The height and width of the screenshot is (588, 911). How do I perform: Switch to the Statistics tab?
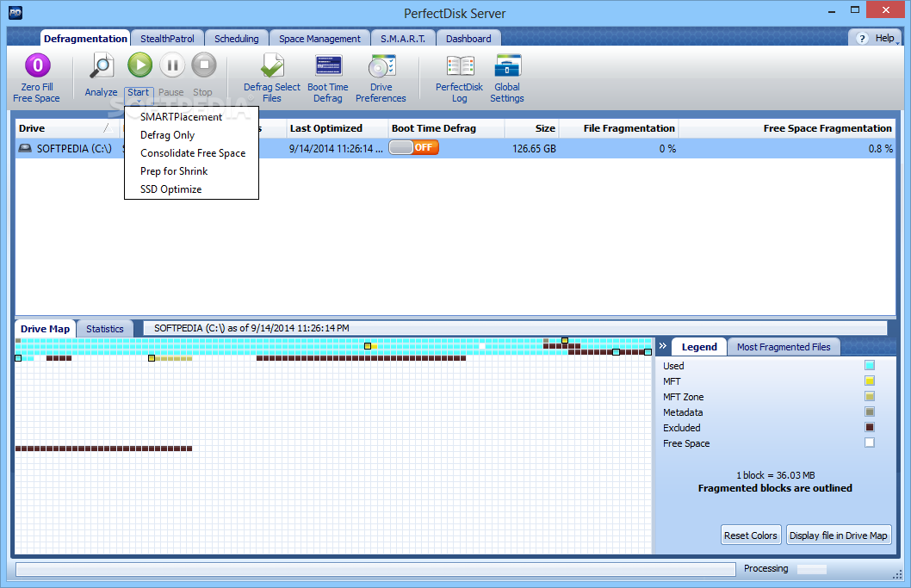pos(104,329)
